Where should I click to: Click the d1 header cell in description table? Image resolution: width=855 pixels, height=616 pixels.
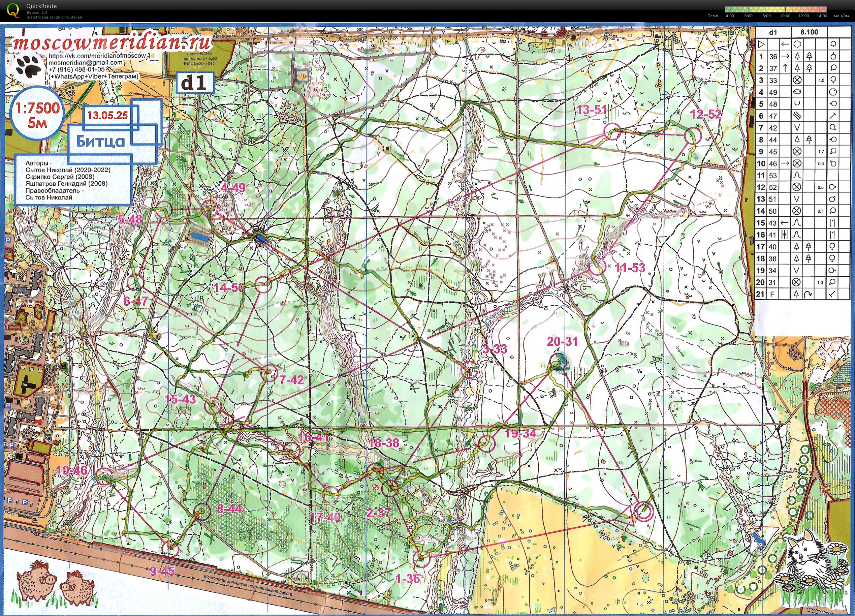(773, 32)
